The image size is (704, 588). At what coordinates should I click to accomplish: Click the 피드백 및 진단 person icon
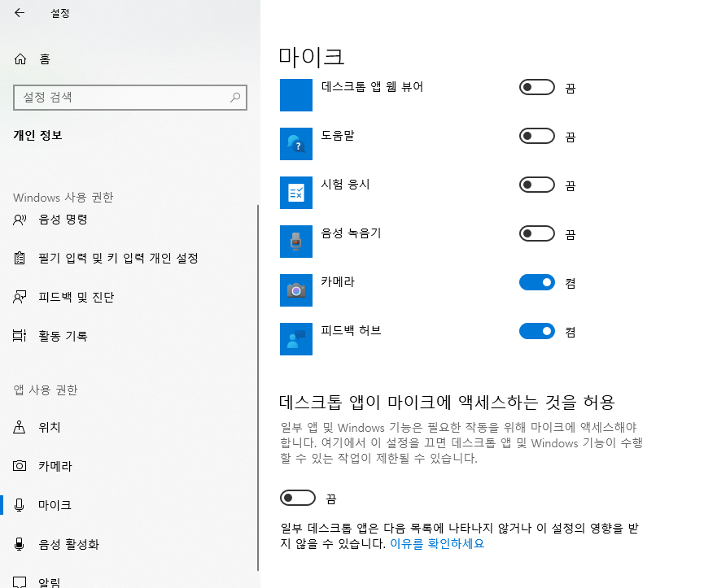tap(20, 297)
